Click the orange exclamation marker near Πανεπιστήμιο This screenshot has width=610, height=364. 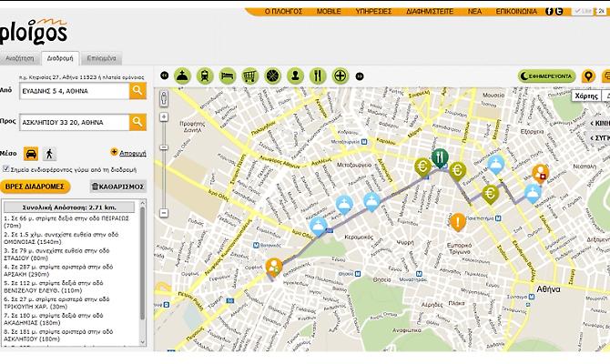(x=458, y=222)
